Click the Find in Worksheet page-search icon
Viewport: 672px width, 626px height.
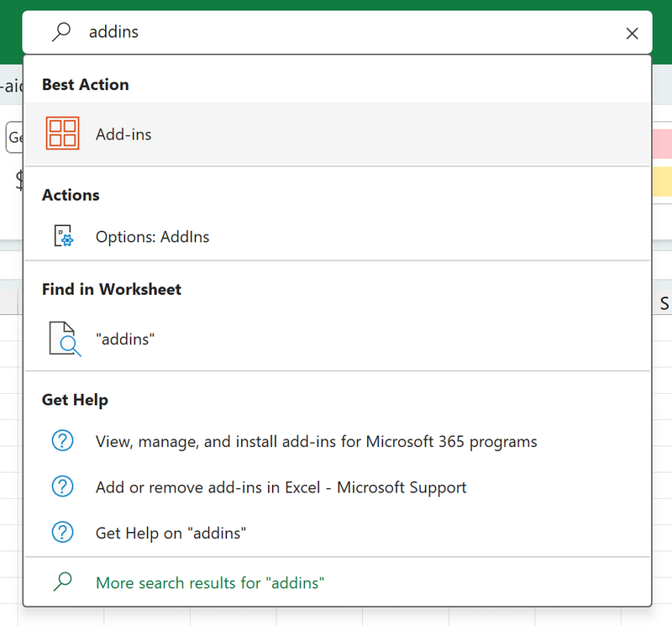click(x=64, y=339)
